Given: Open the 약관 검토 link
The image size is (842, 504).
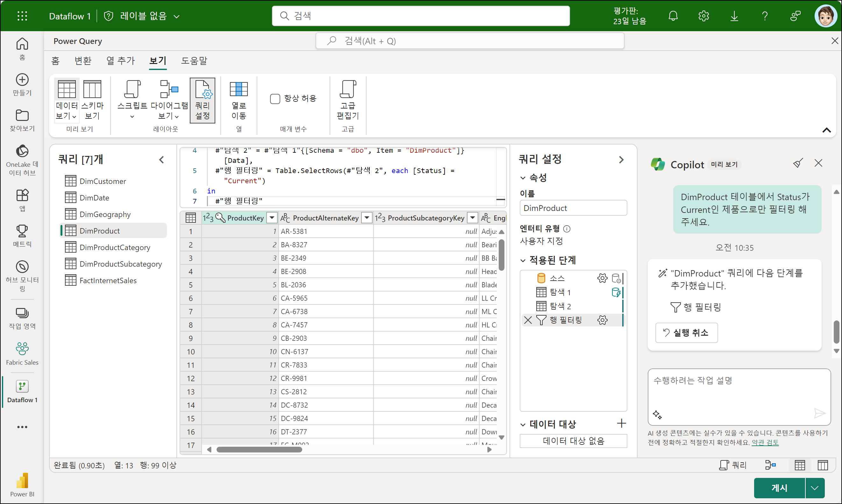Looking at the screenshot, I should 765,442.
